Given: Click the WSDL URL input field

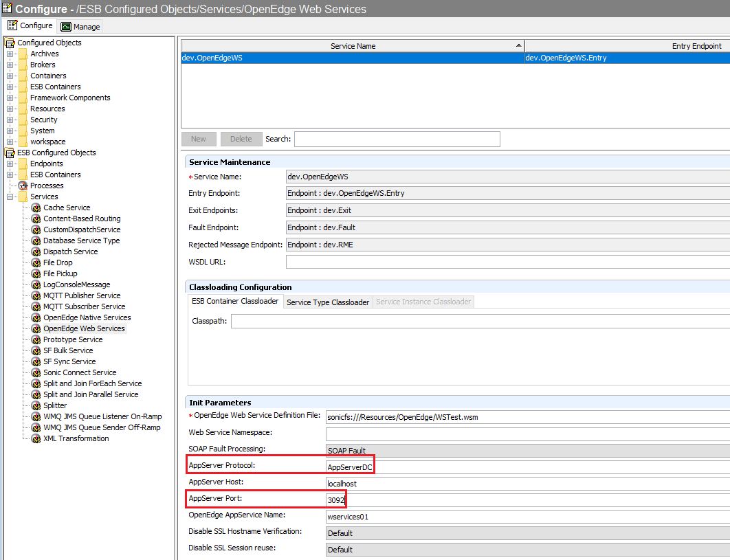Looking at the screenshot, I should [x=508, y=262].
